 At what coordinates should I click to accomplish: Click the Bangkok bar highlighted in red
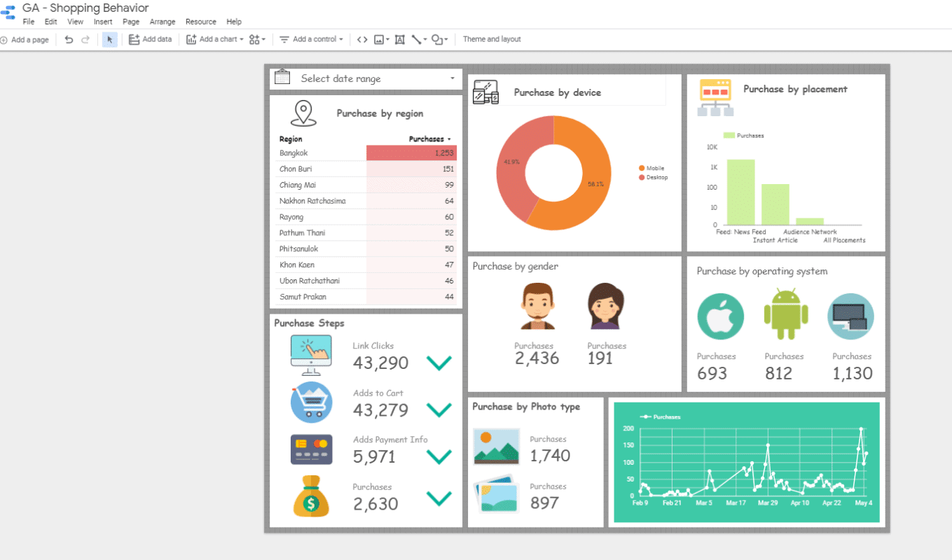pyautogui.click(x=411, y=153)
